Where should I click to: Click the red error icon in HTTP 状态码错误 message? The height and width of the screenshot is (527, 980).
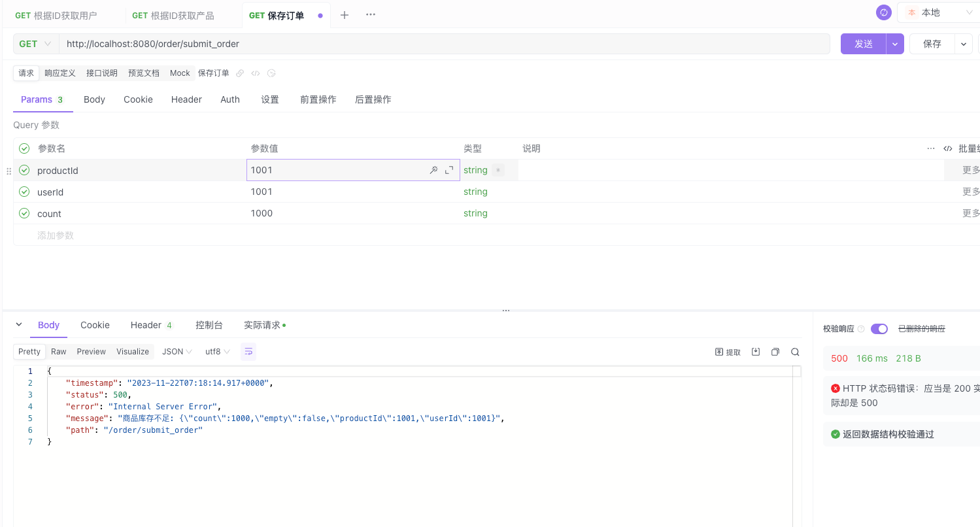(836, 388)
